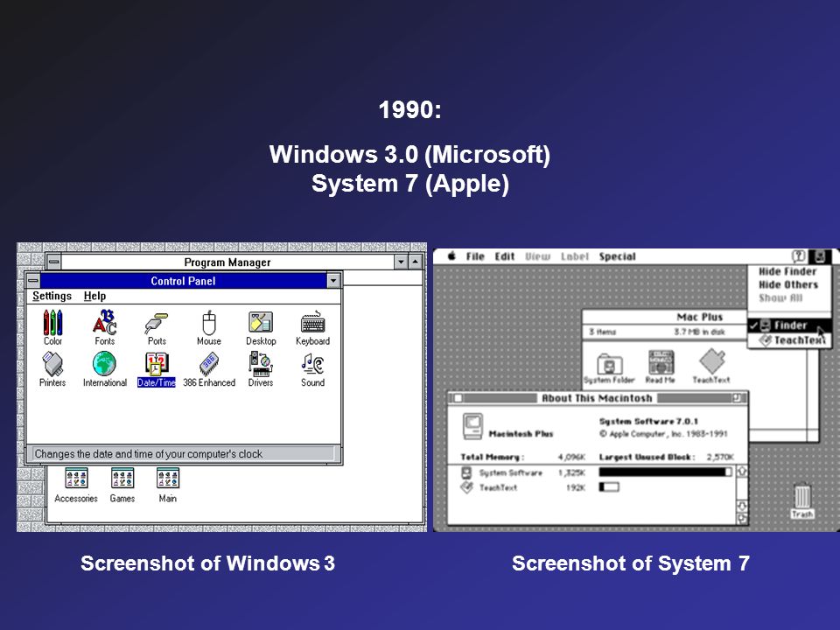Viewport: 840px width, 630px height.
Task: Open the Accessories program group
Action: pos(76,486)
